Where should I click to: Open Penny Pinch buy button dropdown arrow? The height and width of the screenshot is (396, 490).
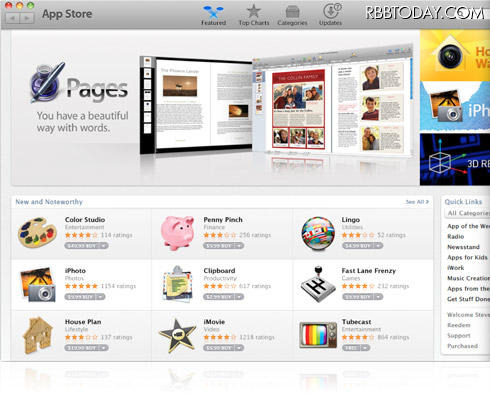tap(239, 246)
